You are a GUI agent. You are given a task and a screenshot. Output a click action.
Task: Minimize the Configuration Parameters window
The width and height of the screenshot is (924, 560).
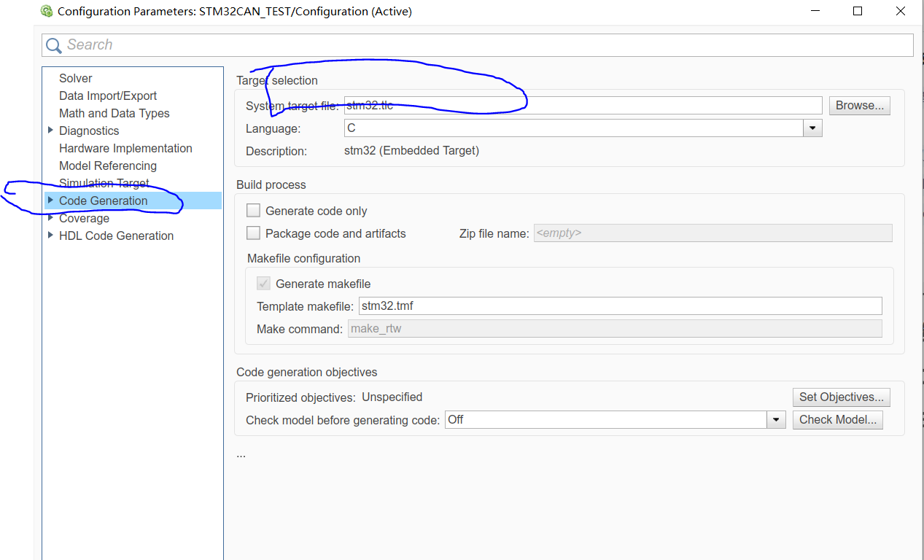pyautogui.click(x=817, y=11)
